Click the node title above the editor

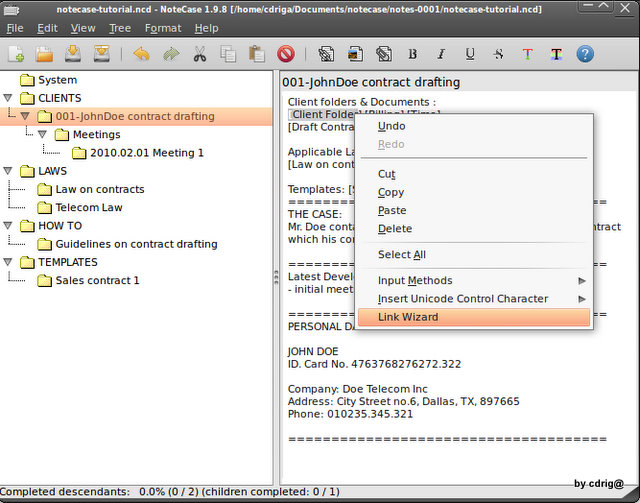point(371,82)
